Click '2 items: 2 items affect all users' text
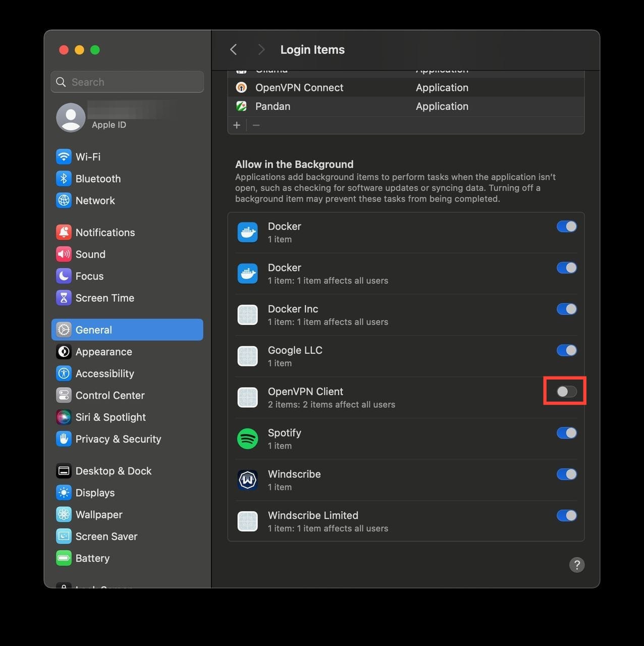Image resolution: width=644 pixels, height=646 pixels. [x=332, y=404]
